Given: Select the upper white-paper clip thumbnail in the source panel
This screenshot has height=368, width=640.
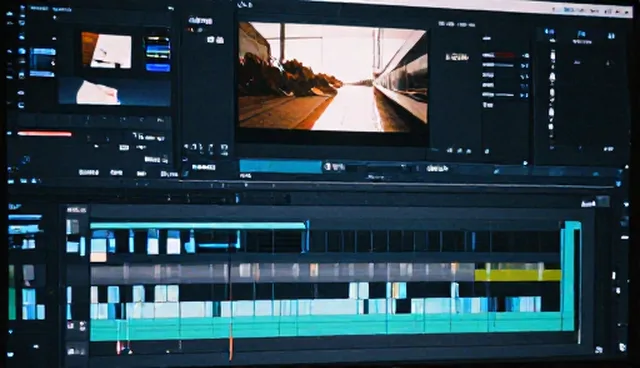Looking at the screenshot, I should pyautogui.click(x=107, y=50).
